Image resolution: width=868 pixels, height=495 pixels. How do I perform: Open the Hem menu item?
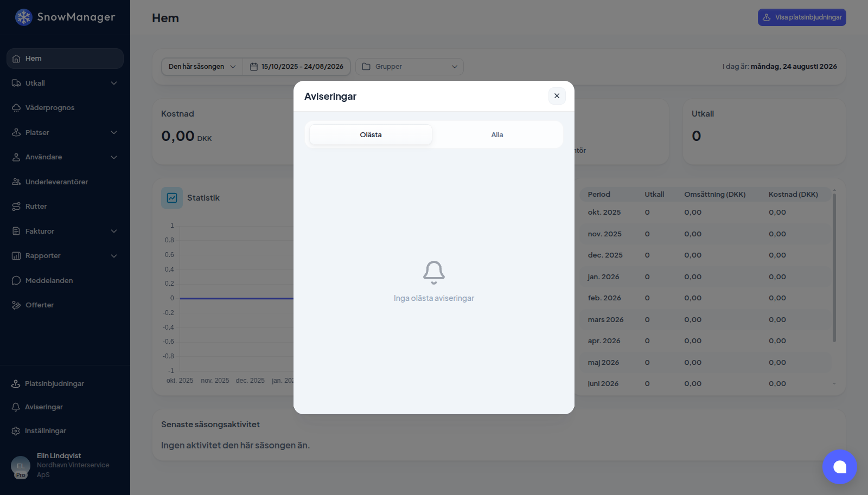tap(65, 59)
